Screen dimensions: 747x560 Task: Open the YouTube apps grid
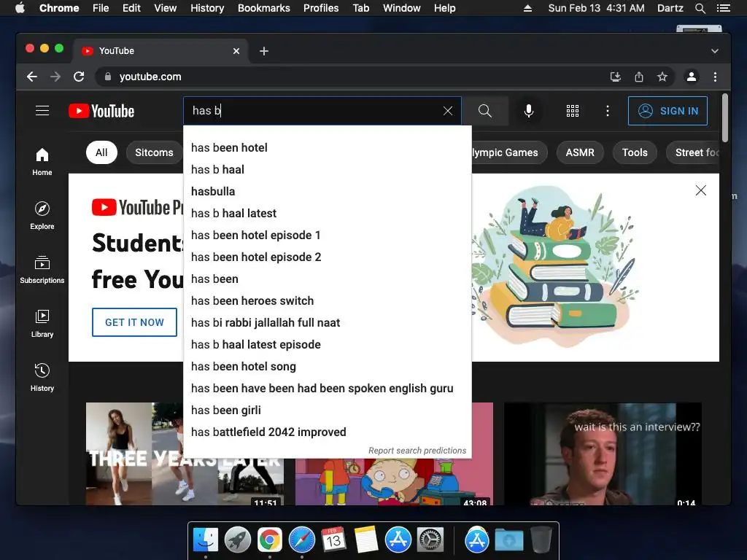pyautogui.click(x=573, y=111)
